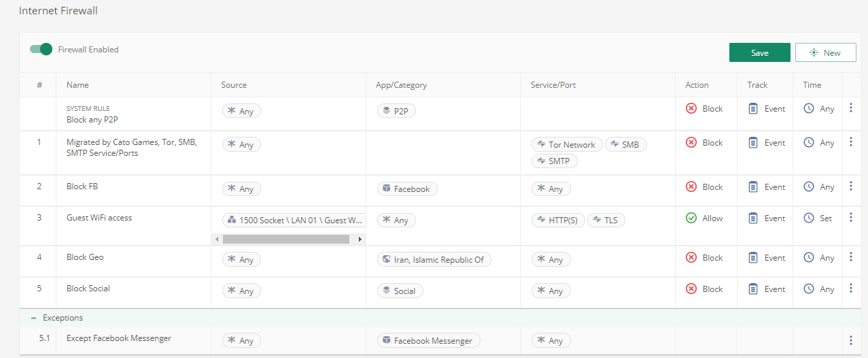Open three-dot menu for Block FB rule
The height and width of the screenshot is (358, 868).
tap(850, 186)
